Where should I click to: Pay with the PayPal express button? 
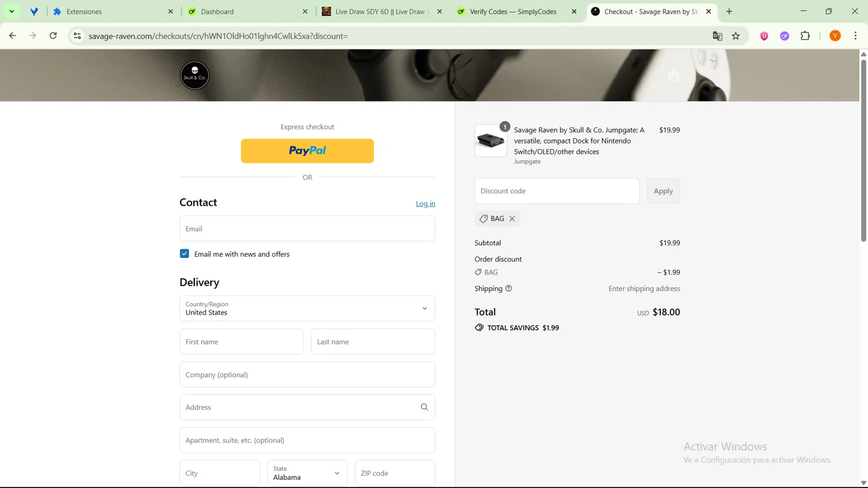coord(307,151)
